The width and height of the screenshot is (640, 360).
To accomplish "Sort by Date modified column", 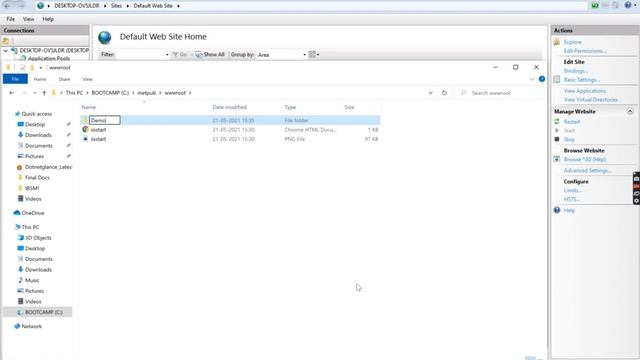I will click(229, 107).
